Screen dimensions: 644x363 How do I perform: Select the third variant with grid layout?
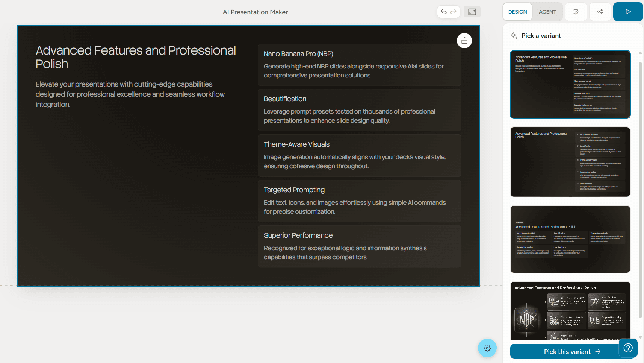570,239
